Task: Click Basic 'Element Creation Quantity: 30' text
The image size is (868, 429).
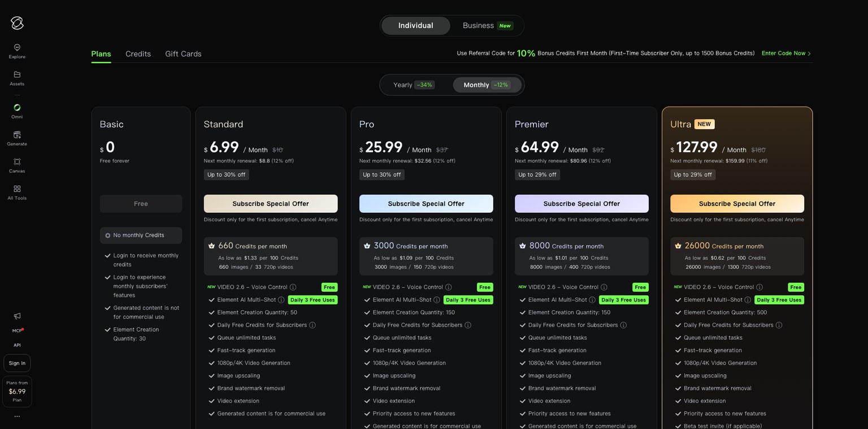Action: tap(136, 334)
